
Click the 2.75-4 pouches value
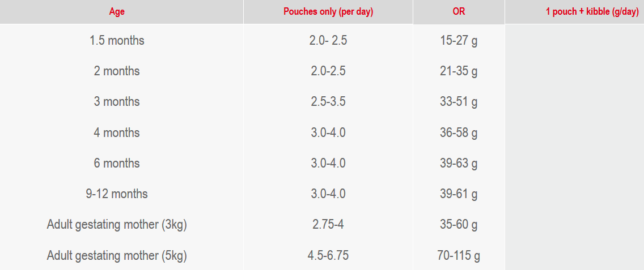(328, 225)
